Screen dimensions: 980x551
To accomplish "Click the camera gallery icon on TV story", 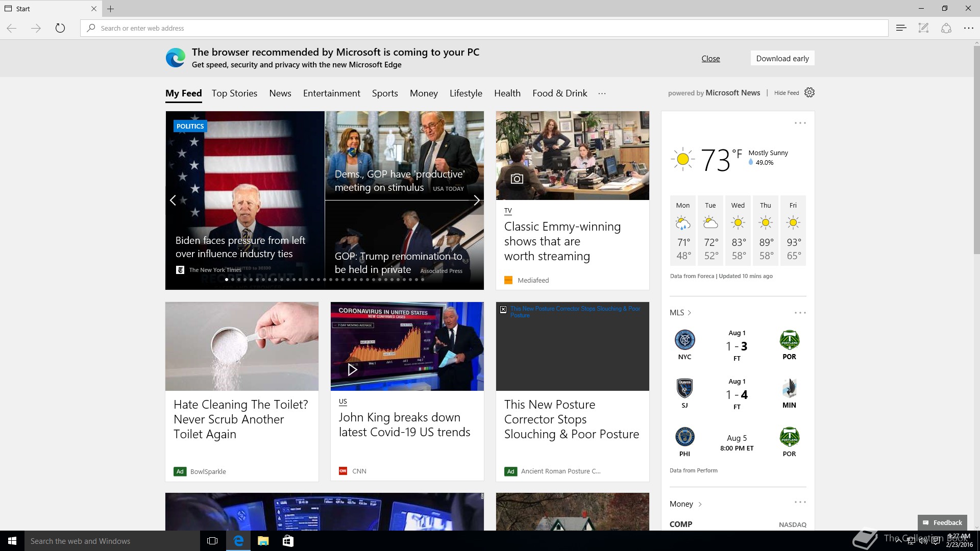I will pos(517,179).
